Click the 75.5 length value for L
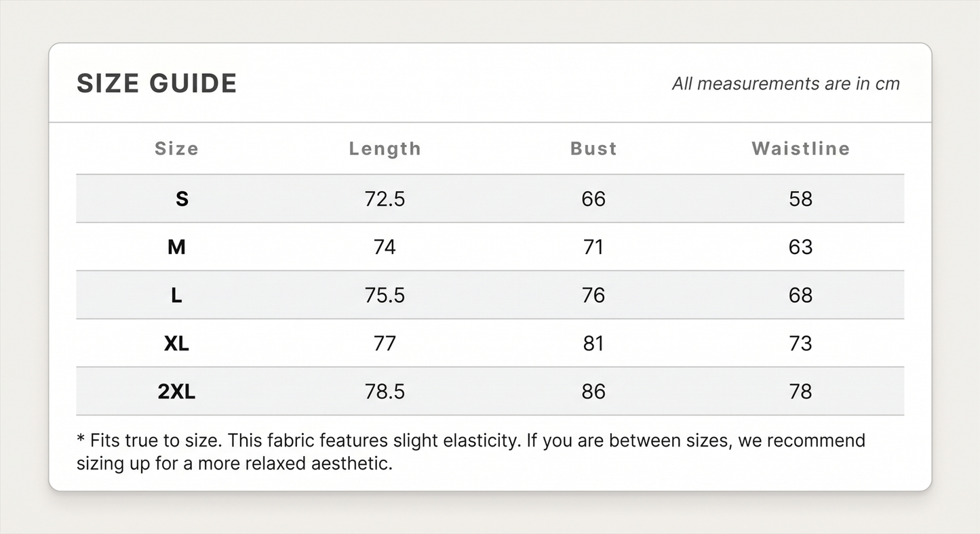 click(385, 295)
